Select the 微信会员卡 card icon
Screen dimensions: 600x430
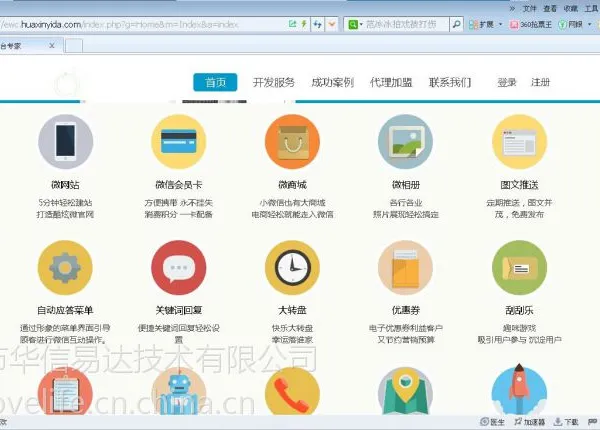pyautogui.click(x=179, y=142)
